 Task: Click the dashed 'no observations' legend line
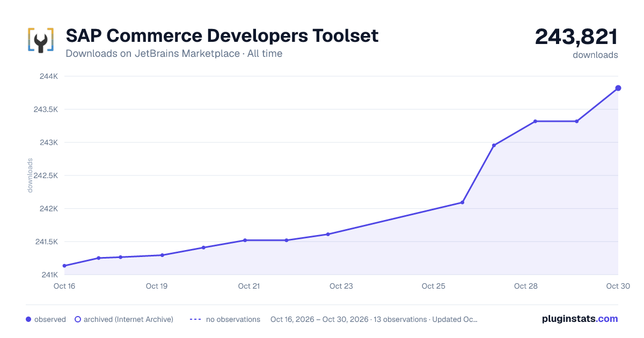195,319
